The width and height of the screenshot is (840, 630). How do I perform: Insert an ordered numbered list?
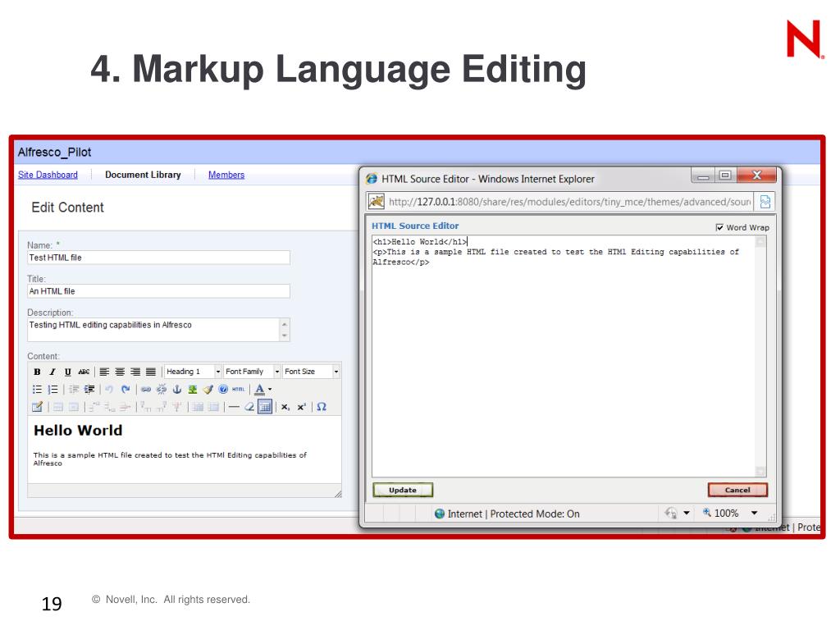tap(52, 390)
